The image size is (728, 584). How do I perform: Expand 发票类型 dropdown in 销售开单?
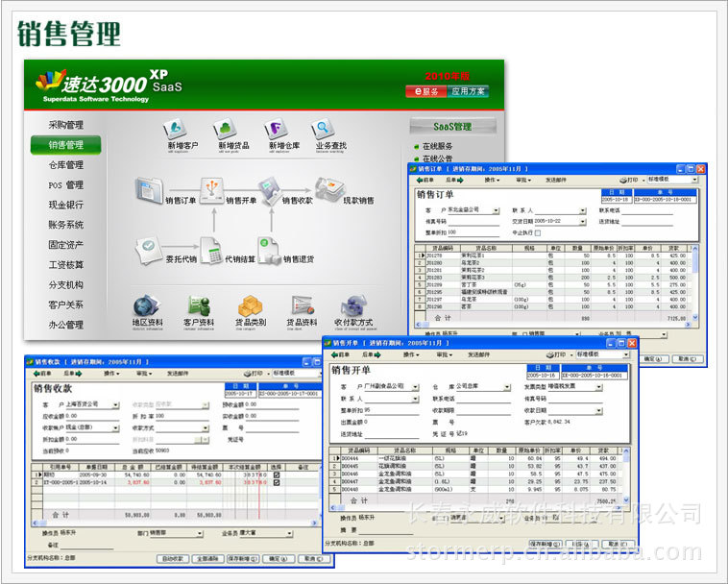[x=599, y=387]
